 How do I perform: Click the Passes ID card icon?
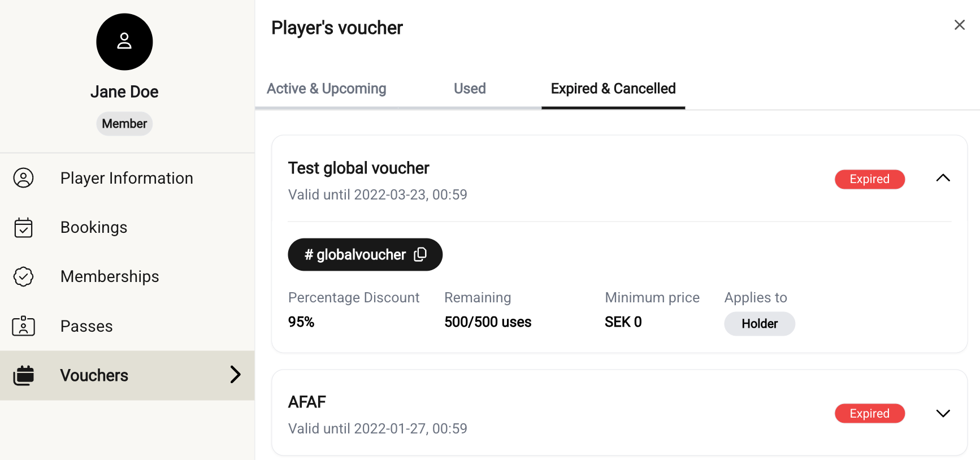tap(23, 326)
